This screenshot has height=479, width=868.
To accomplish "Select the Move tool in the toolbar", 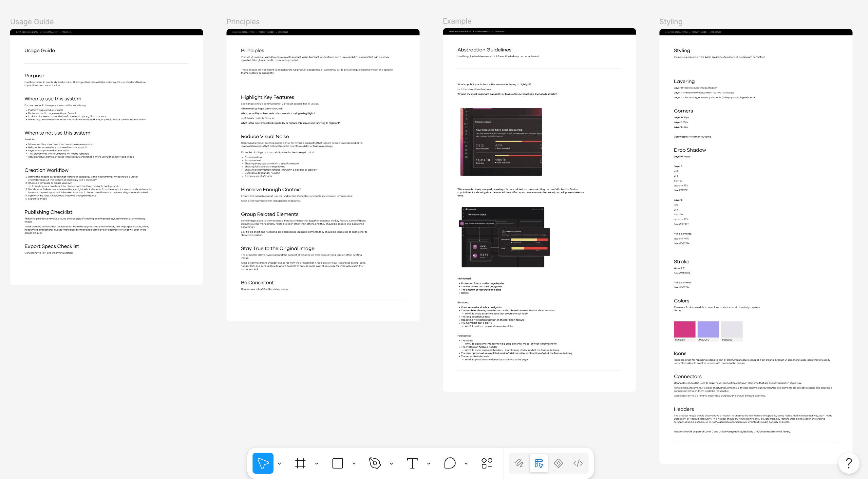I will pyautogui.click(x=262, y=463).
